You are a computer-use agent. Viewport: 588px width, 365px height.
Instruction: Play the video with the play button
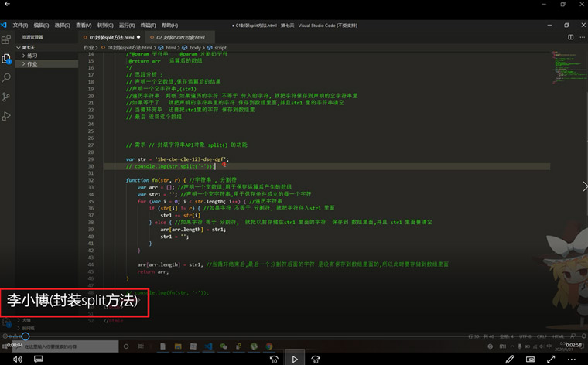(x=295, y=359)
